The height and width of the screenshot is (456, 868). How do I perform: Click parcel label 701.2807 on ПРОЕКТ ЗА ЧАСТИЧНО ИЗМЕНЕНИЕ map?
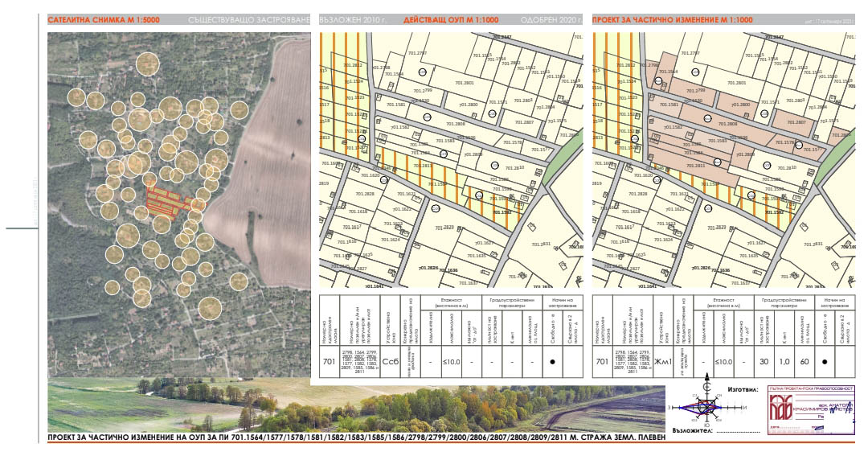click(x=796, y=122)
